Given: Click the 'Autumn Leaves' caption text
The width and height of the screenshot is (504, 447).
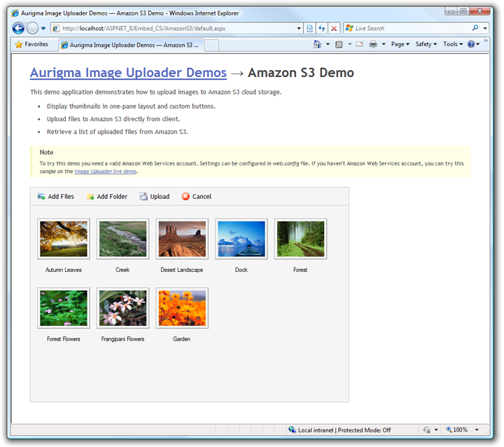Looking at the screenshot, I should click(x=63, y=270).
